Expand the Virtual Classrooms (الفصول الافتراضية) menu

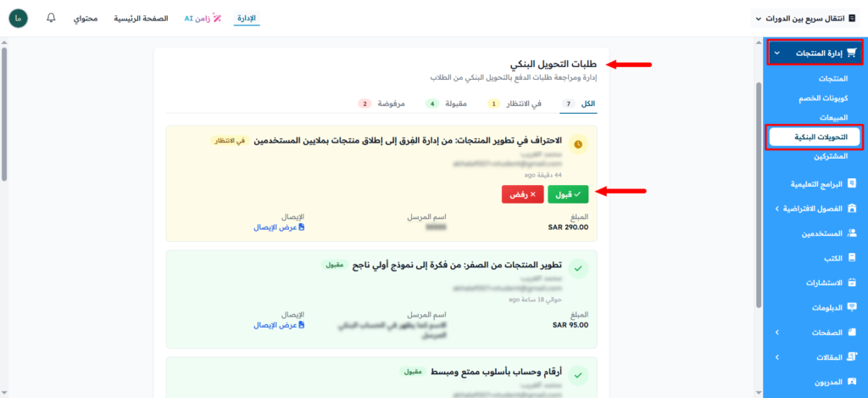[777, 208]
